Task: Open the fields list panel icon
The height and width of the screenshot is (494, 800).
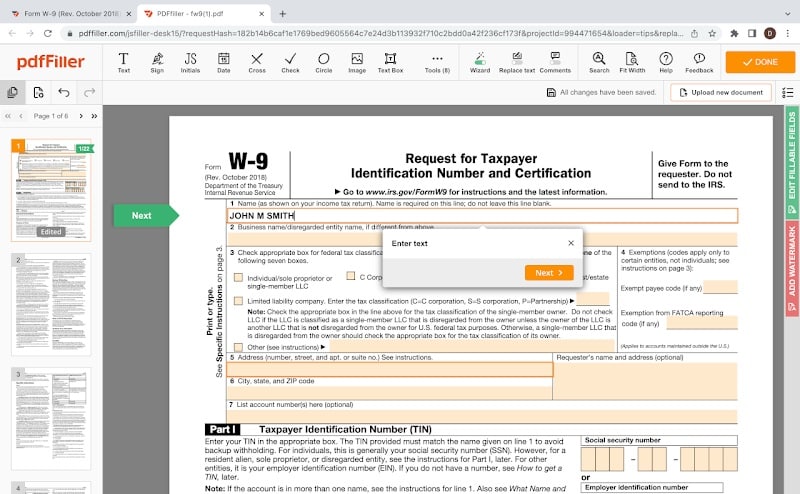Action: point(787,92)
